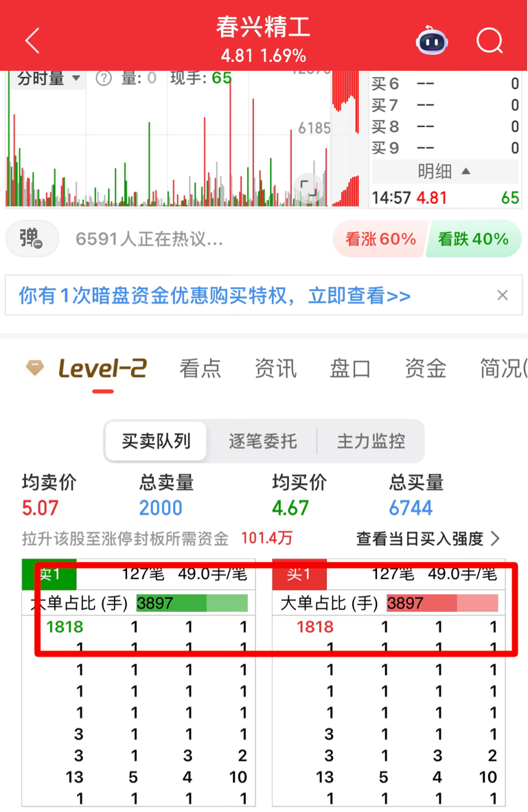This screenshot has height=812, width=528.
Task: Switch to the 看点 tab
Action: point(200,369)
